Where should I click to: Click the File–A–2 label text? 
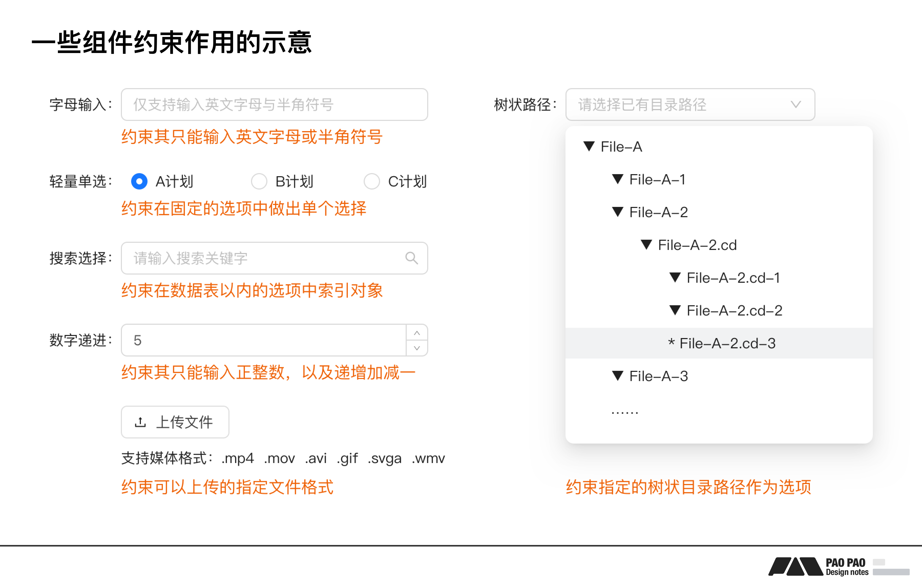click(x=658, y=212)
